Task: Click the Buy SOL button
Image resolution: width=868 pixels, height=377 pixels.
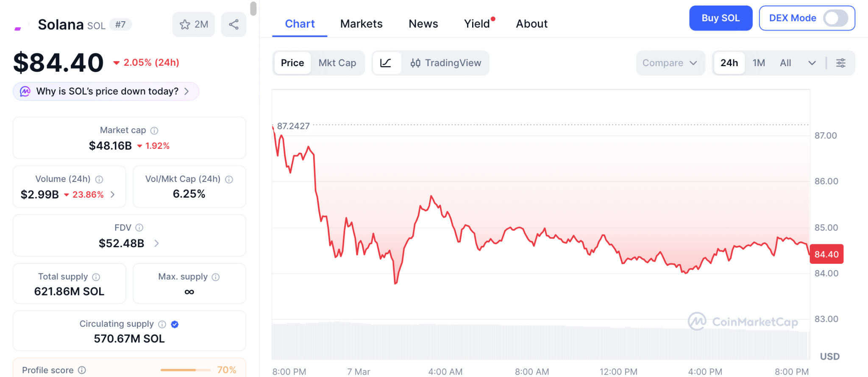Action: point(720,18)
